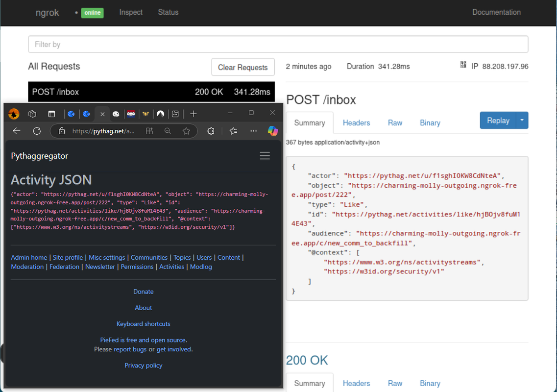
Task: Switch to the red-blue skull icon tab
Action: 131,114
